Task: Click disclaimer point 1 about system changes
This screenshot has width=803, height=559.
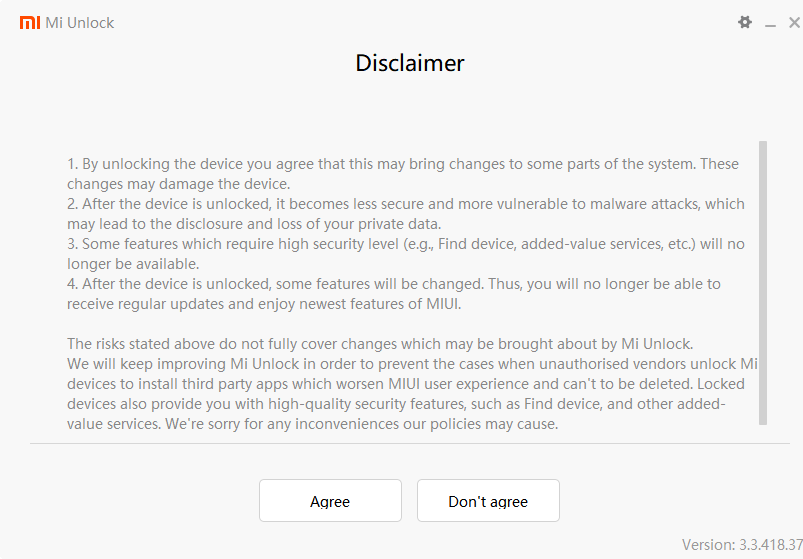Action: [x=400, y=173]
